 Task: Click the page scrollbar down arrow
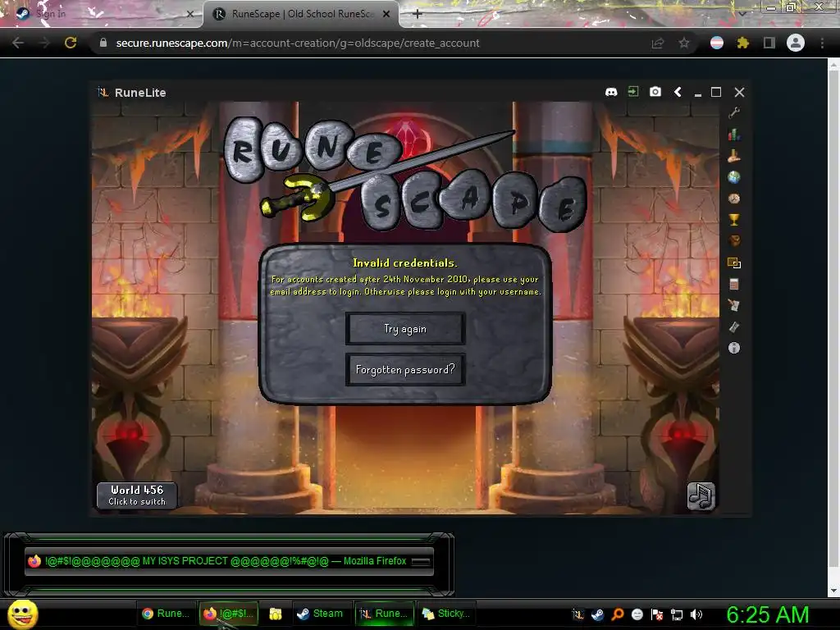(833, 591)
